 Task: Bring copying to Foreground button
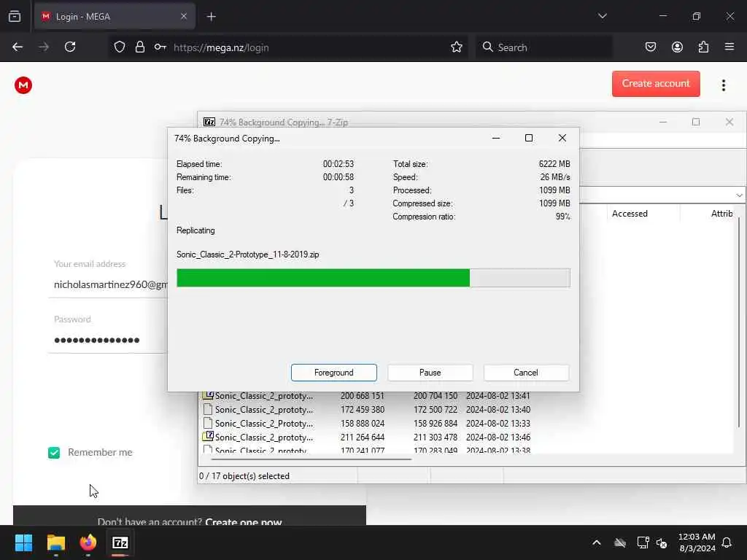click(x=334, y=373)
